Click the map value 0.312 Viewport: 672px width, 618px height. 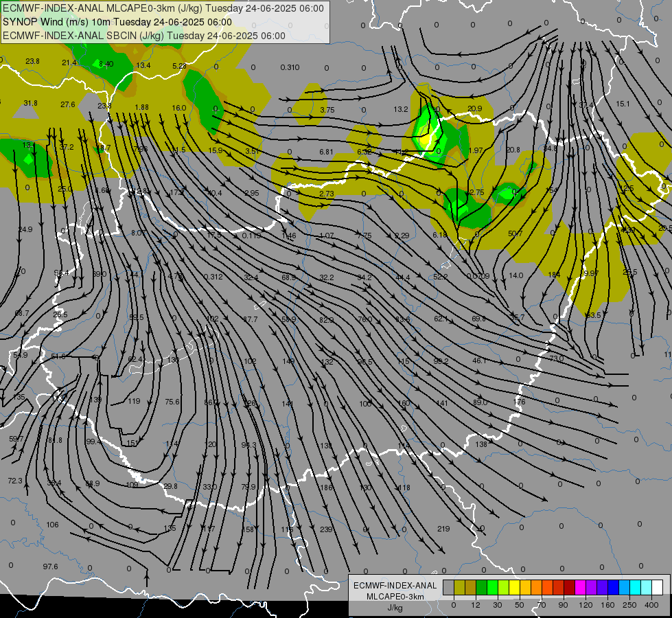click(213, 277)
